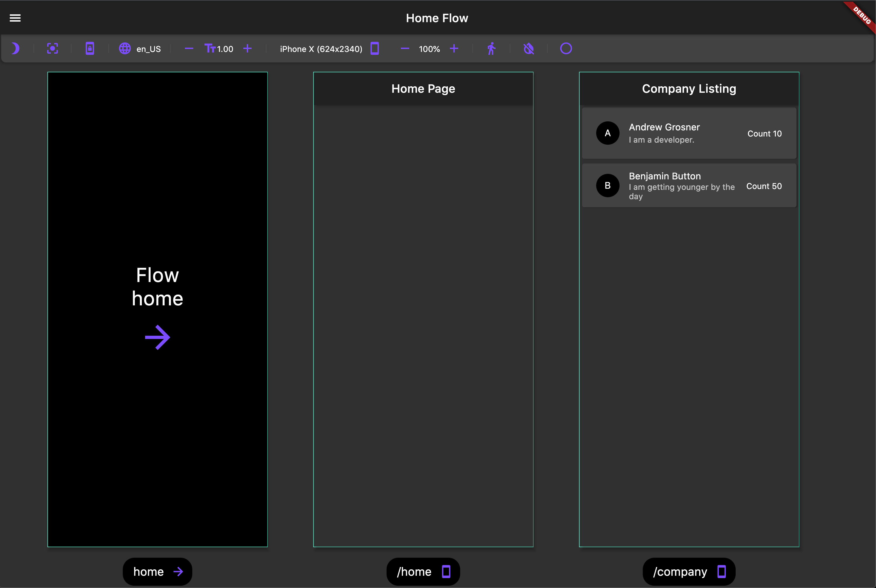Open the hamburger navigation menu
Image resolution: width=876 pixels, height=588 pixels.
point(15,18)
